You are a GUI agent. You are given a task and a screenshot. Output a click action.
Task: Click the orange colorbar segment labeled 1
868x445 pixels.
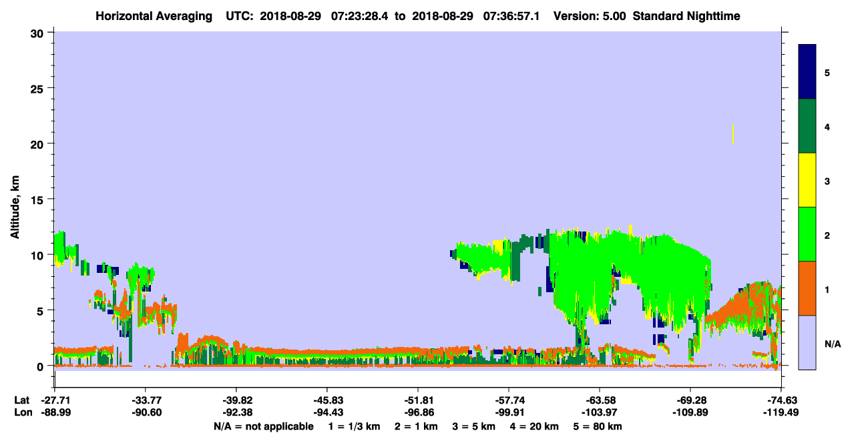pyautogui.click(x=807, y=288)
